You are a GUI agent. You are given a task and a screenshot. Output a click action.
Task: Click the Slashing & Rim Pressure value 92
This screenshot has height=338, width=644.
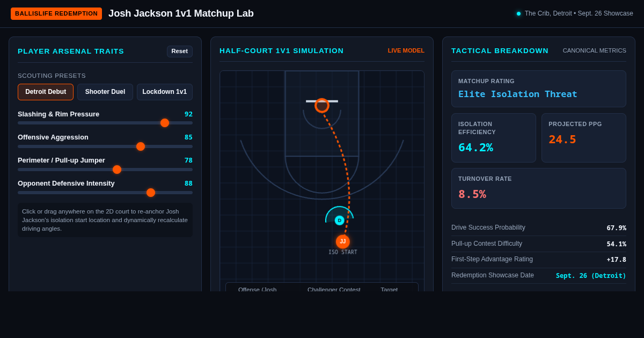point(188,114)
